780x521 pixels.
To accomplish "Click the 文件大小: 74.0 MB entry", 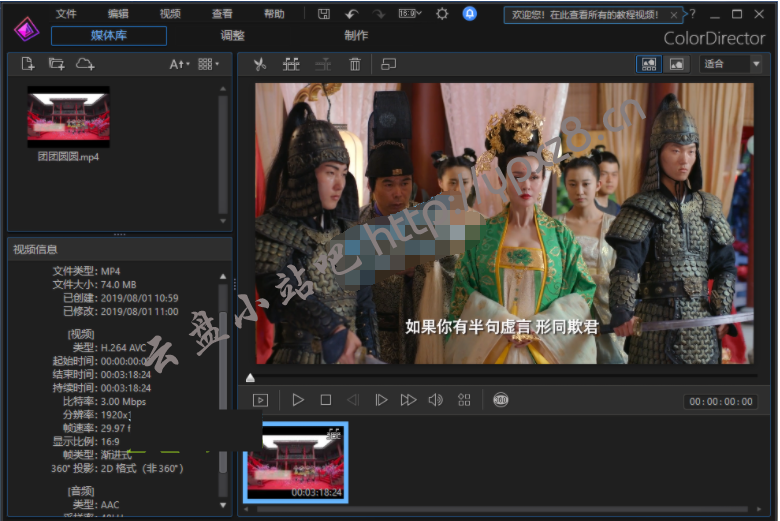I will pos(95,285).
